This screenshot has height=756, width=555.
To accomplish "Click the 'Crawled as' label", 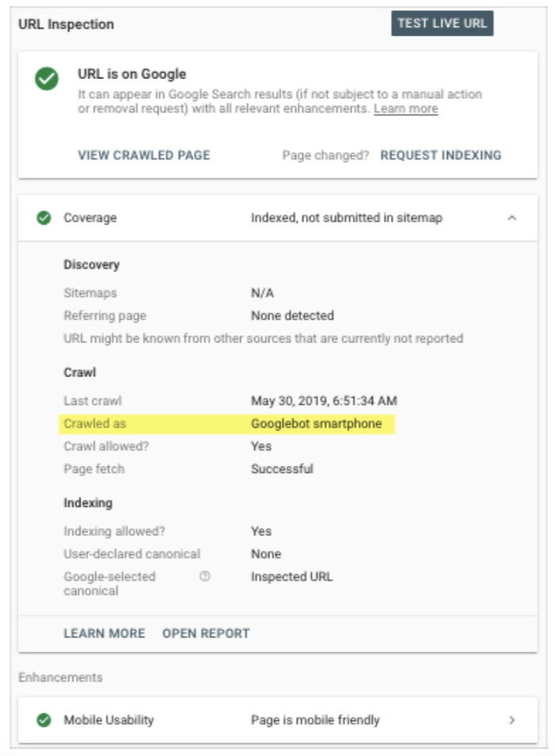I will pos(95,424).
